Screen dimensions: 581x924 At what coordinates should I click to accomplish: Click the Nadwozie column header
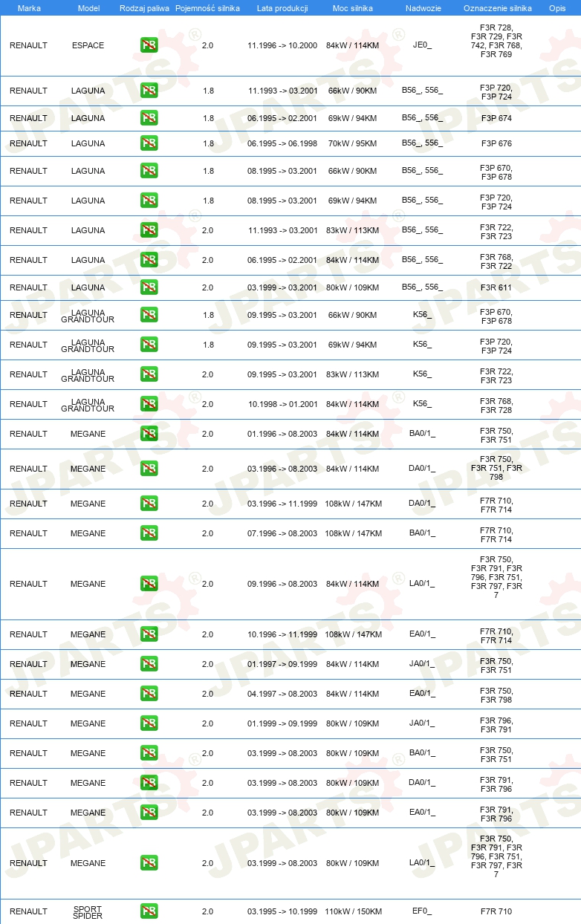coord(423,8)
